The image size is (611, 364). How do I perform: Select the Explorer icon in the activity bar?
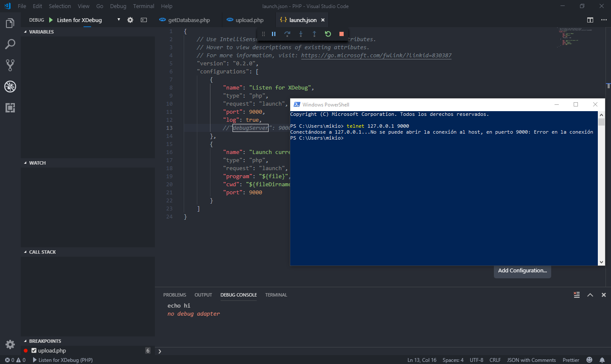click(x=10, y=24)
